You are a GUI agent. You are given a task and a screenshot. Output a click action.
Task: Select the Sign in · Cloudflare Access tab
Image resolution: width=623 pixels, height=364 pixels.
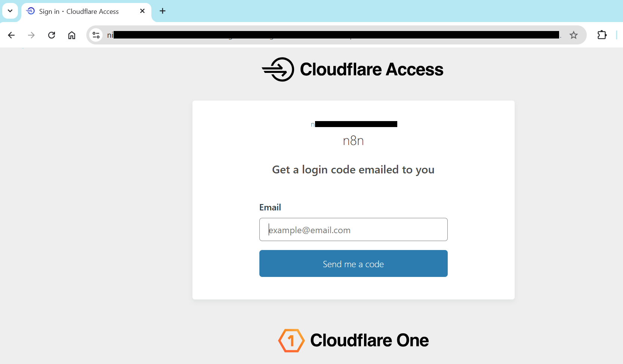(79, 12)
